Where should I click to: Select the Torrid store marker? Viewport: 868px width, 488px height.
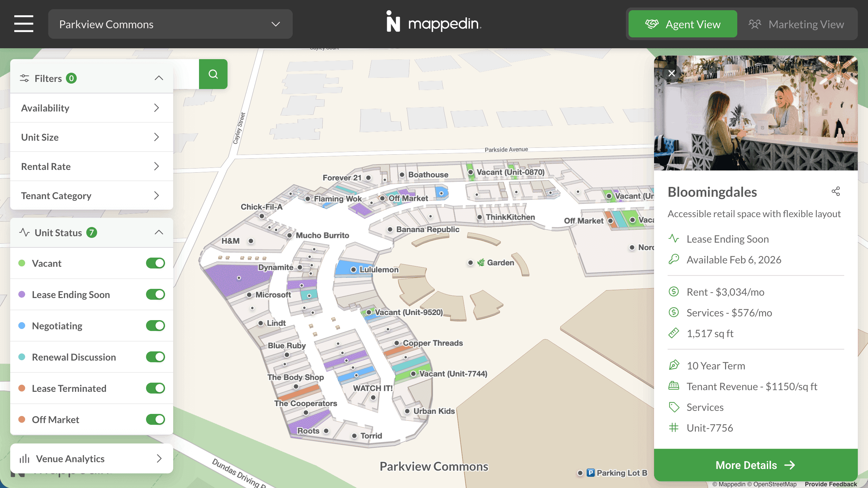point(354,436)
